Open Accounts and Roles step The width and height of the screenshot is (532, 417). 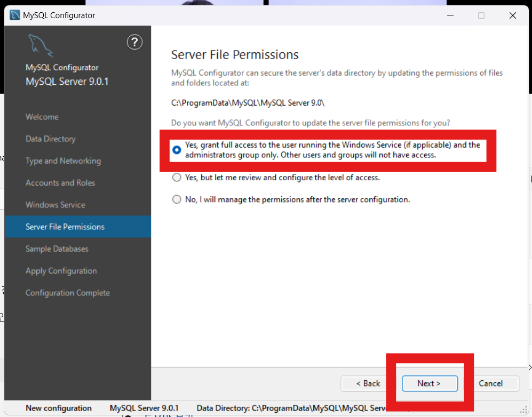[x=60, y=183]
